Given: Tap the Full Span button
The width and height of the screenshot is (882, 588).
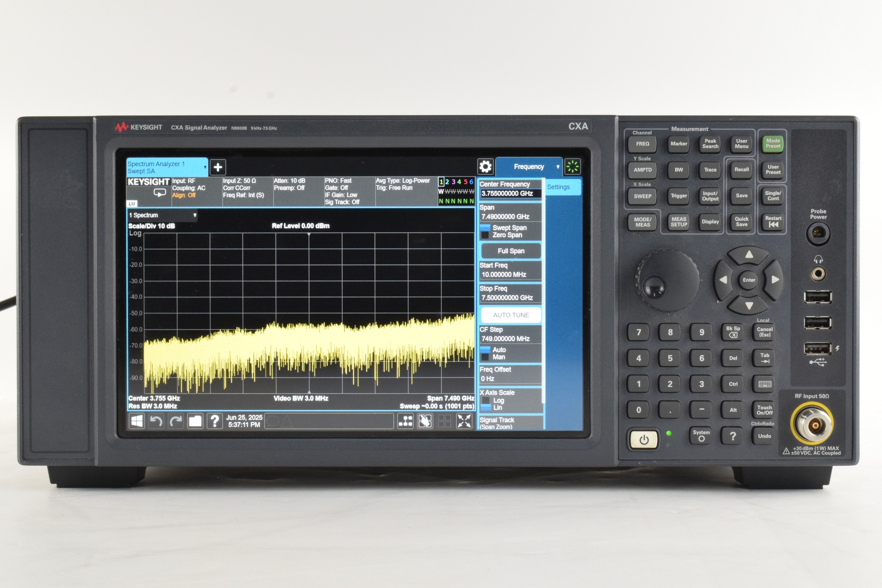Looking at the screenshot, I should pyautogui.click(x=511, y=251).
